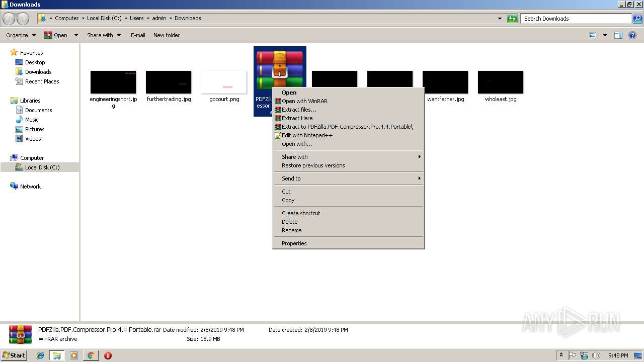The width and height of the screenshot is (644, 362).
Task: Click the PDFZilla WinRAR archive icon
Action: tap(280, 69)
